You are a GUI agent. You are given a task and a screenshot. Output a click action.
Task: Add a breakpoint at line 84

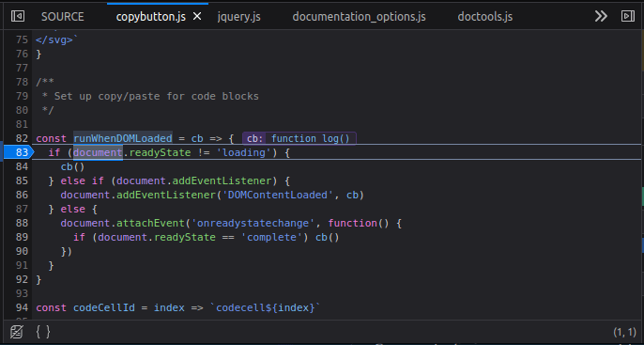pyautogui.click(x=22, y=166)
